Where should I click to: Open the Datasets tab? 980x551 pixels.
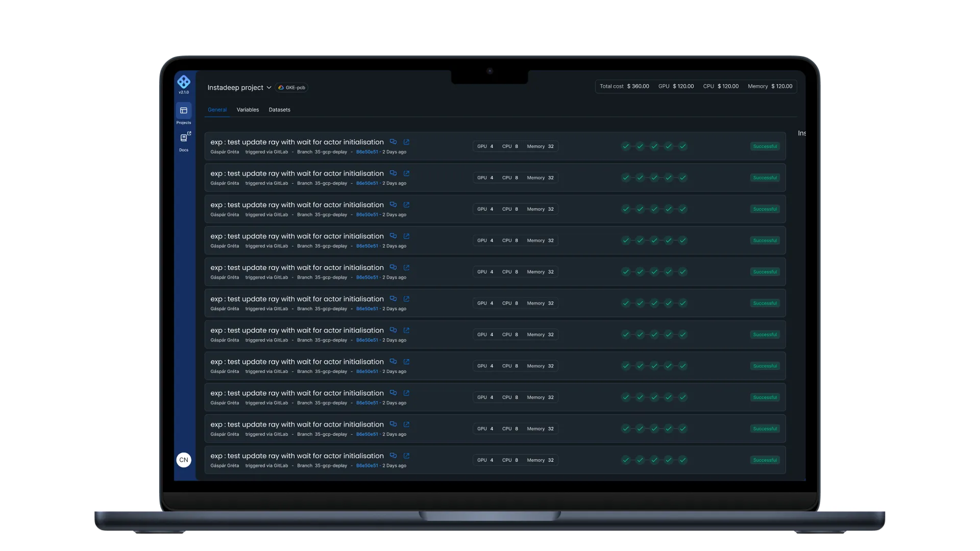280,110
